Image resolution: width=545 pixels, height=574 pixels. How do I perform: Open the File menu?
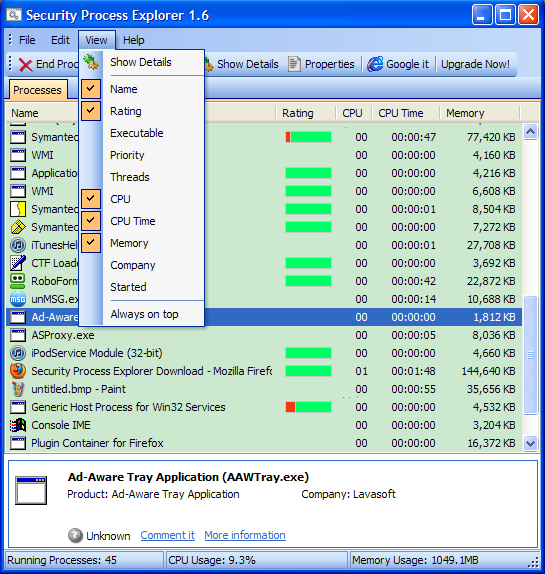click(27, 40)
